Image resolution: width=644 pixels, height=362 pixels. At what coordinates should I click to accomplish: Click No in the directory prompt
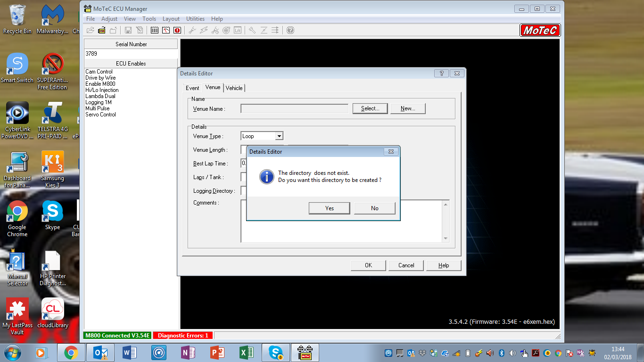(375, 208)
